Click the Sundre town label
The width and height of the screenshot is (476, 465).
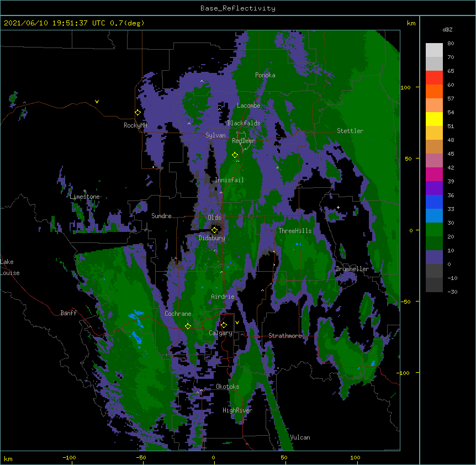pos(161,216)
